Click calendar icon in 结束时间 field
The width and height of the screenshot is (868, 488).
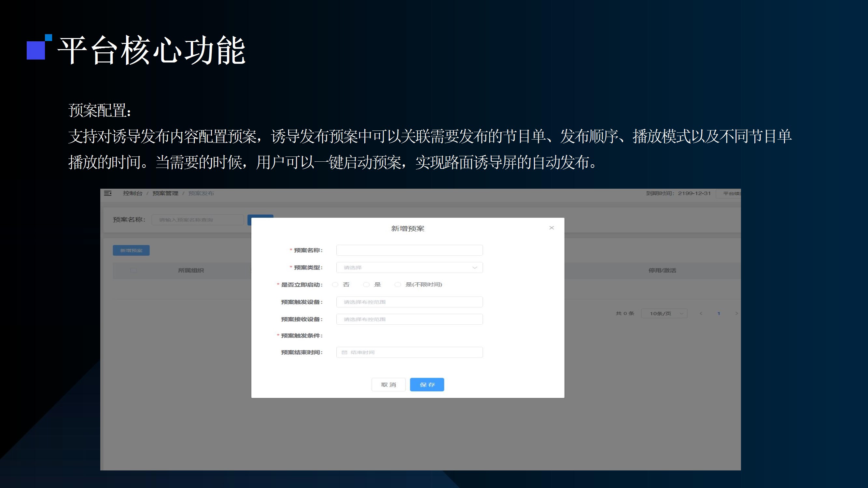pos(344,352)
